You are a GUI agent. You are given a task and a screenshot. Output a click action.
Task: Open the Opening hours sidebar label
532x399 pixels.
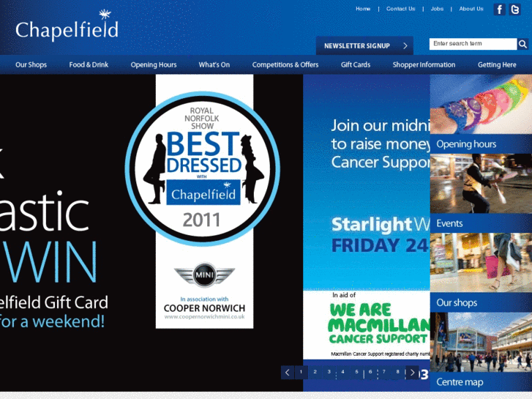pyautogui.click(x=466, y=144)
